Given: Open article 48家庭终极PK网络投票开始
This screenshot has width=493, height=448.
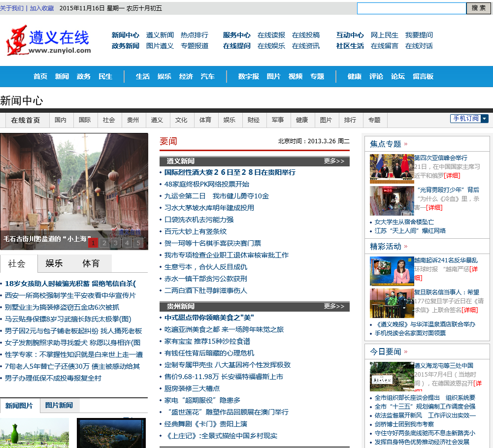Looking at the screenshot, I should (206, 184).
